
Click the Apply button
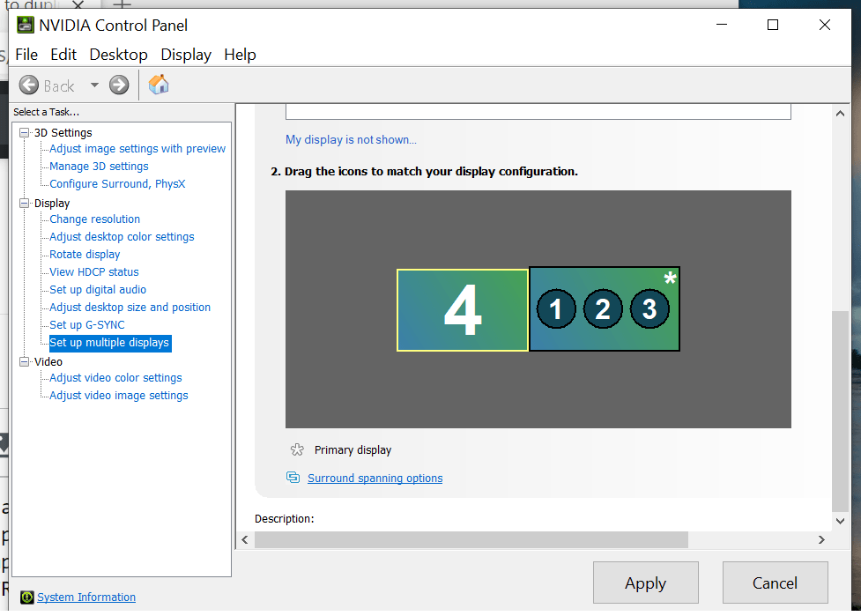(x=646, y=583)
